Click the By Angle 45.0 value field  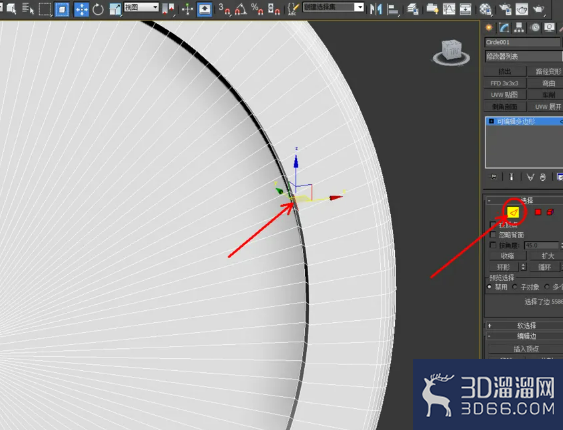click(541, 246)
